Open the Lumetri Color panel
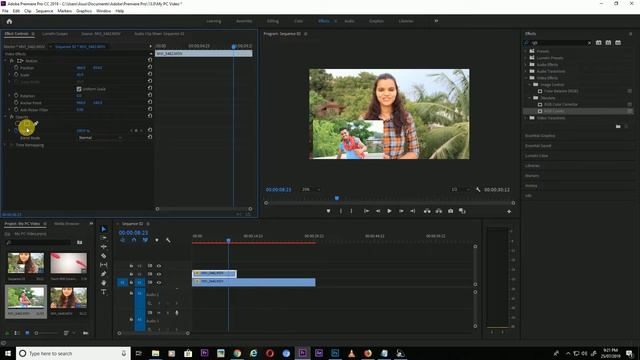Image resolution: width=640 pixels, height=360 pixels. pyautogui.click(x=536, y=156)
